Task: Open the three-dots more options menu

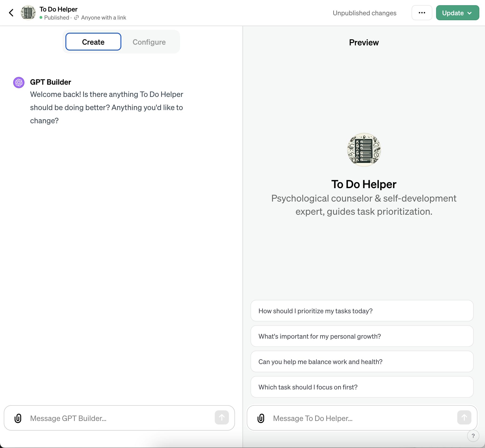Action: pyautogui.click(x=422, y=13)
